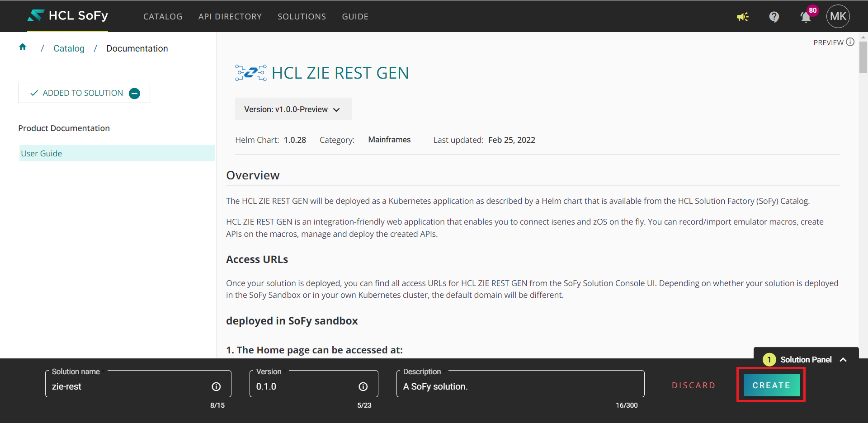Click the Access URLs heading
The image size is (868, 423).
pyautogui.click(x=257, y=259)
